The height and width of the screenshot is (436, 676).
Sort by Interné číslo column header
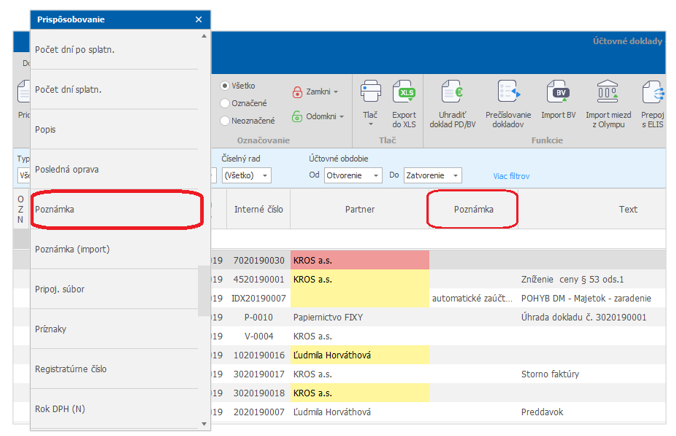coord(259,209)
